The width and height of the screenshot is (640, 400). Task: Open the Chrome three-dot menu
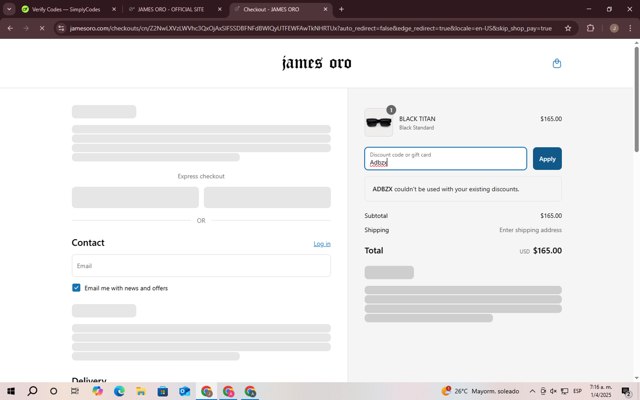tap(630, 28)
